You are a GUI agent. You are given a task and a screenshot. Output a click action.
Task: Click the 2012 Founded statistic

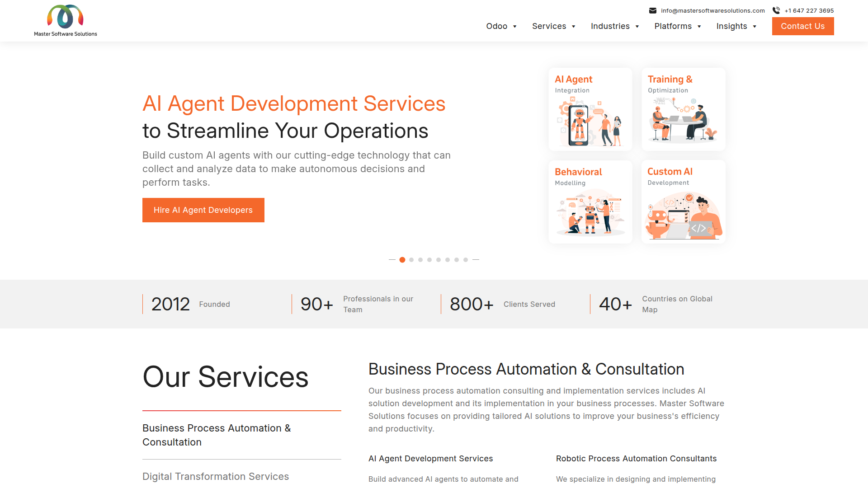pos(190,304)
